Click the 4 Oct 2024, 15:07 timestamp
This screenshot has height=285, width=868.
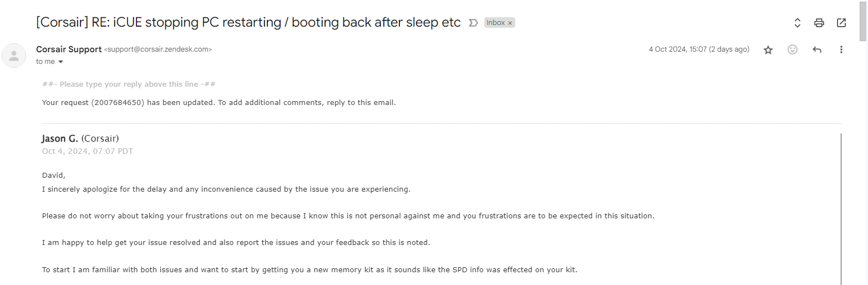click(699, 49)
